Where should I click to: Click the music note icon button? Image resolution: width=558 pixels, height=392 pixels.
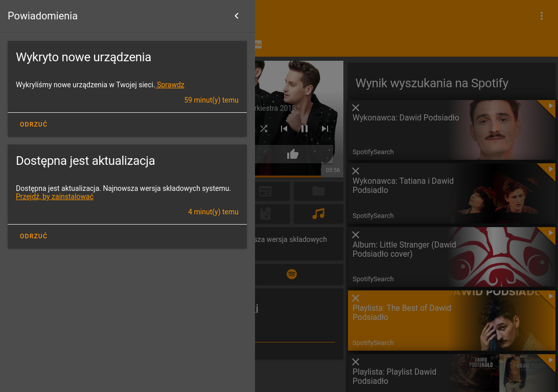(x=318, y=213)
